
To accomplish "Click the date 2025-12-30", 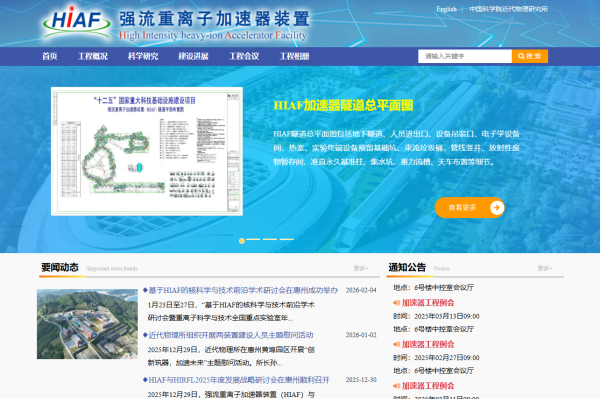I will [361, 380].
